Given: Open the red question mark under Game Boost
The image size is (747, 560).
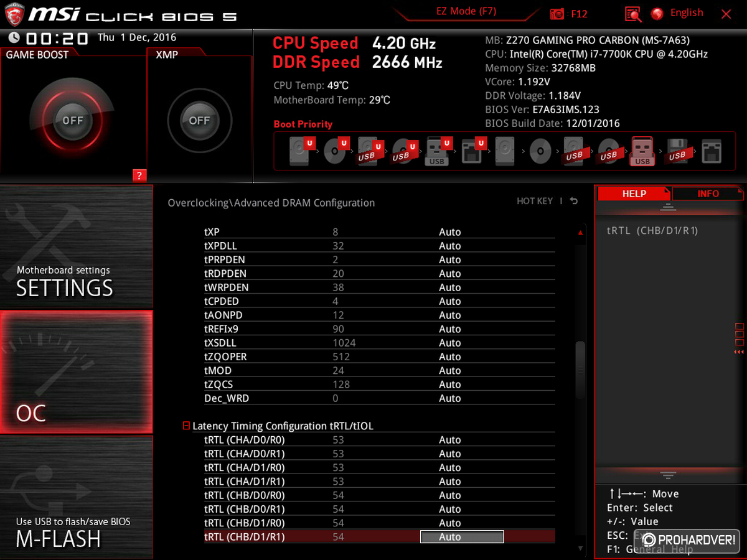Looking at the screenshot, I should click(139, 175).
